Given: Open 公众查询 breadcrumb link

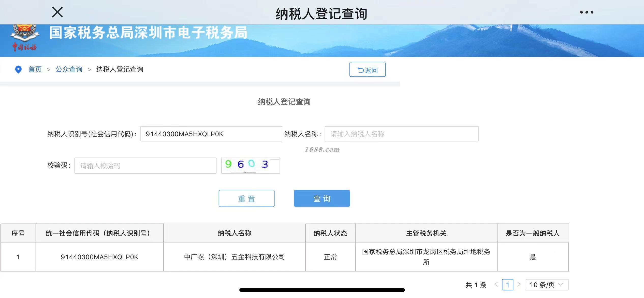Looking at the screenshot, I should [x=69, y=69].
